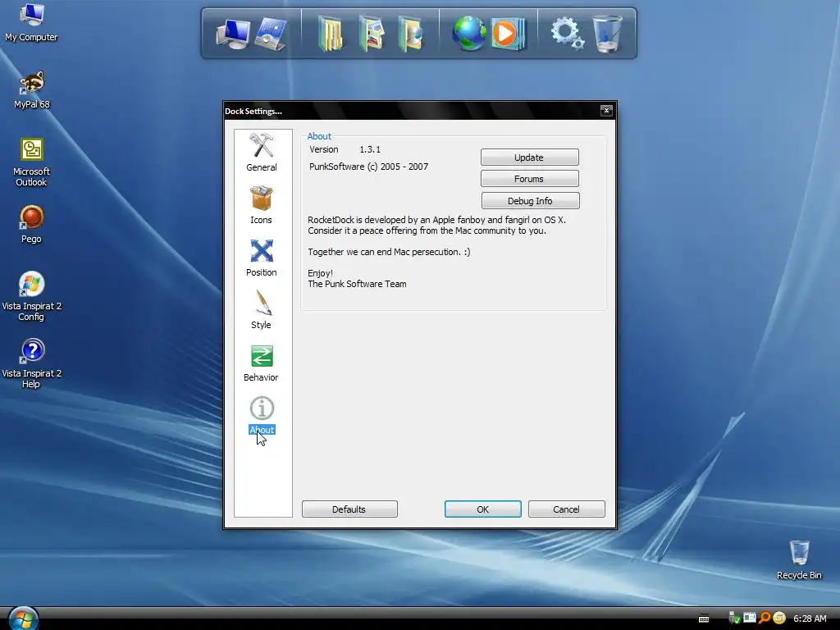Open the documents folder icon in dock
Image resolution: width=840 pixels, height=630 pixels.
pos(331,34)
